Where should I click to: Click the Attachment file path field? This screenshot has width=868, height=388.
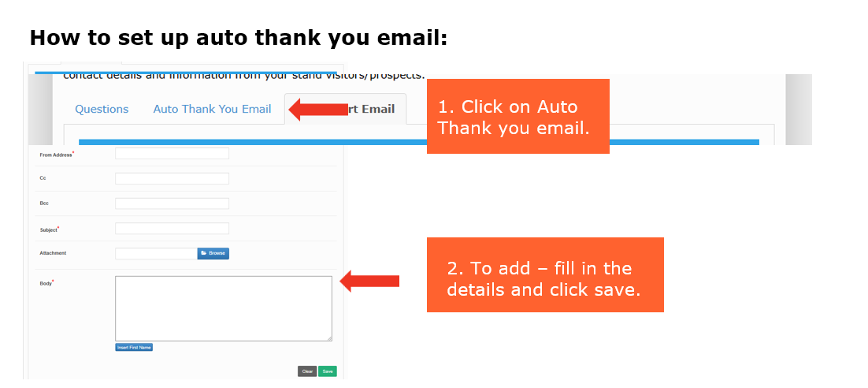point(156,254)
